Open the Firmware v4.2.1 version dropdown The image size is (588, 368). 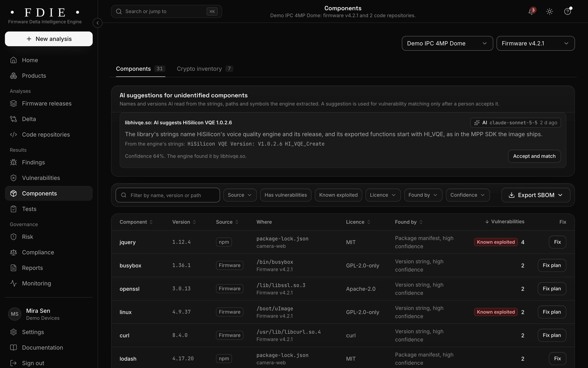pyautogui.click(x=536, y=43)
